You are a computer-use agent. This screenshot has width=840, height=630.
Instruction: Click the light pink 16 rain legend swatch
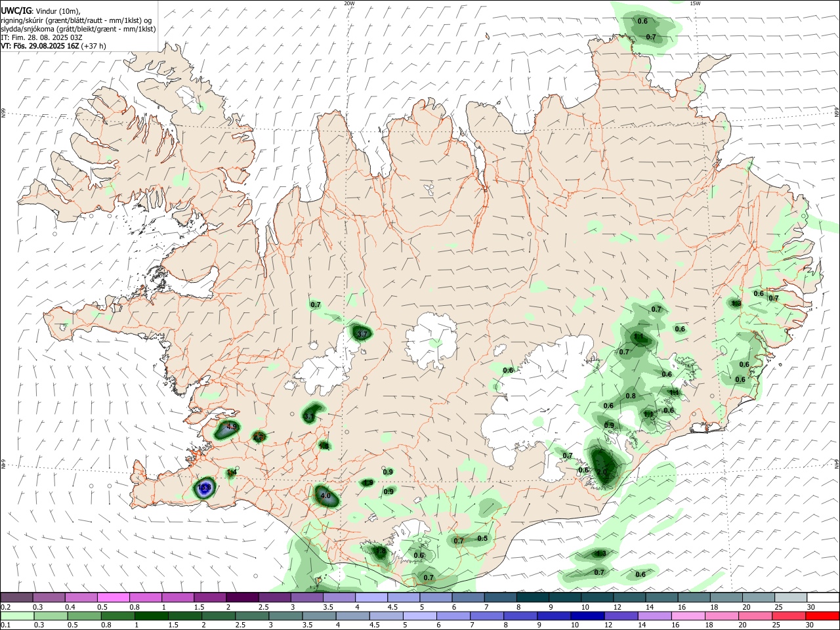[688, 616]
